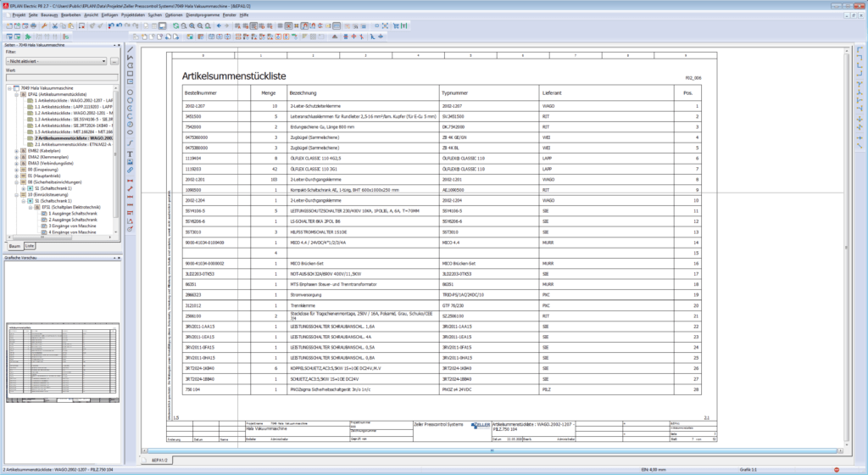Select page '3 Eingänge von Maschine'

tap(72, 226)
